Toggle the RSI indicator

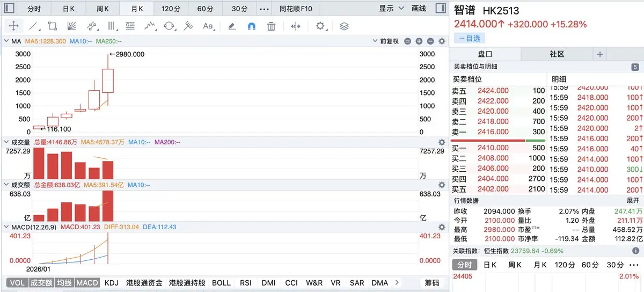point(246,283)
